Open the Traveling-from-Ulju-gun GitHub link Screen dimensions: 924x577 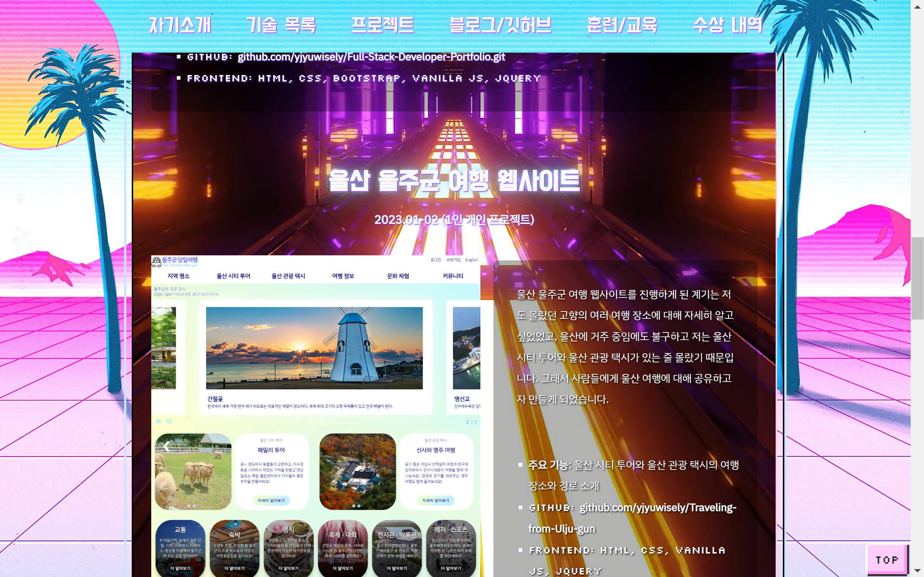pyautogui.click(x=658, y=508)
